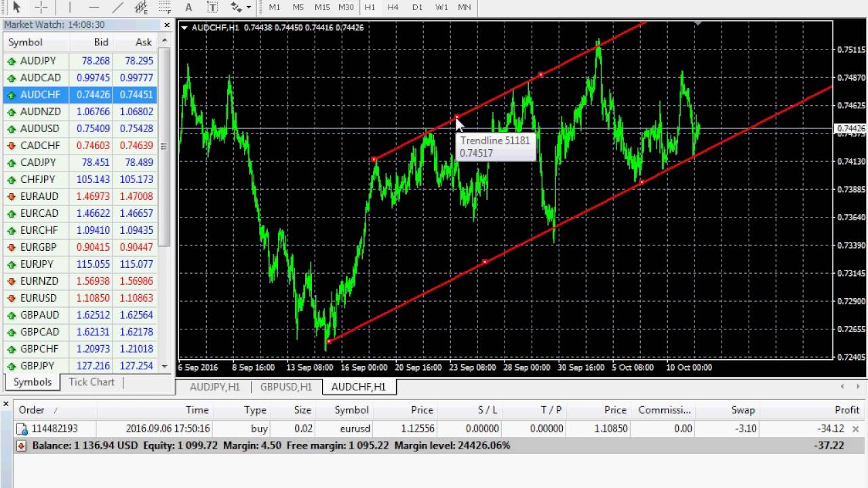The image size is (868, 488).
Task: Switch chart to H1 timeframe
Action: (x=370, y=7)
